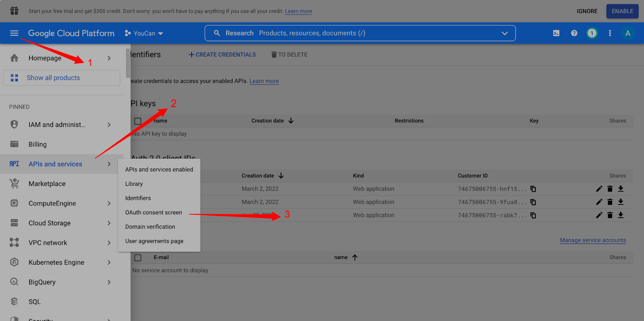Expand the Homepage submenu chevron
The image size is (644, 321).
coord(109,58)
